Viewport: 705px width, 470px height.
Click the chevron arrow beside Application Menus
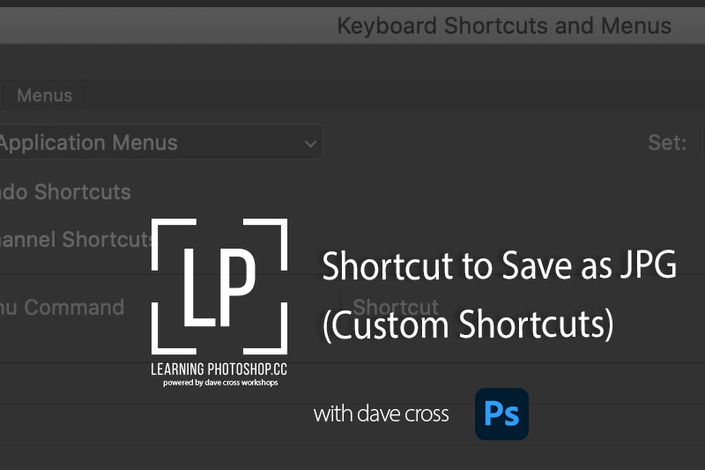(310, 144)
